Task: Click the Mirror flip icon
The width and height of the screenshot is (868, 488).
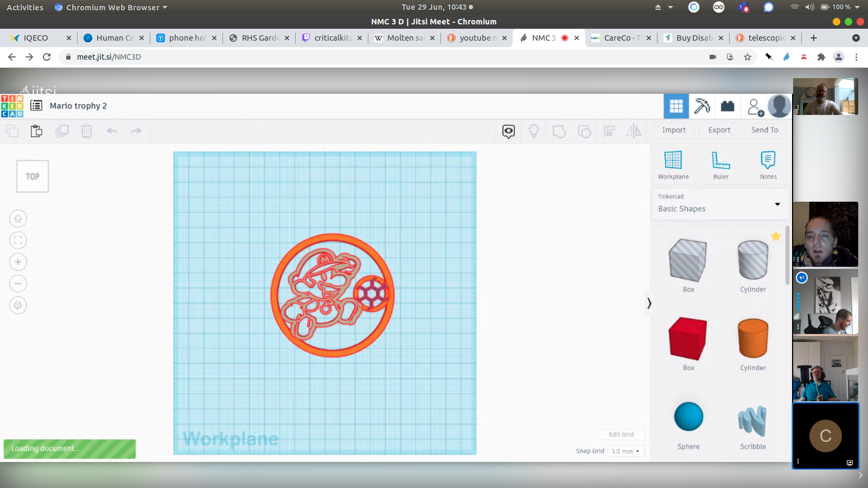Action: [633, 131]
